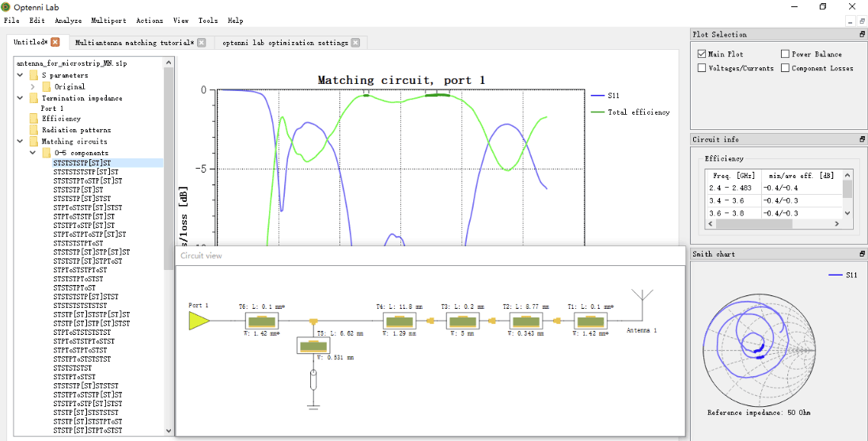868x441 pixels.
Task: Select stub microstrip T5 in circuit view
Action: [313, 346]
